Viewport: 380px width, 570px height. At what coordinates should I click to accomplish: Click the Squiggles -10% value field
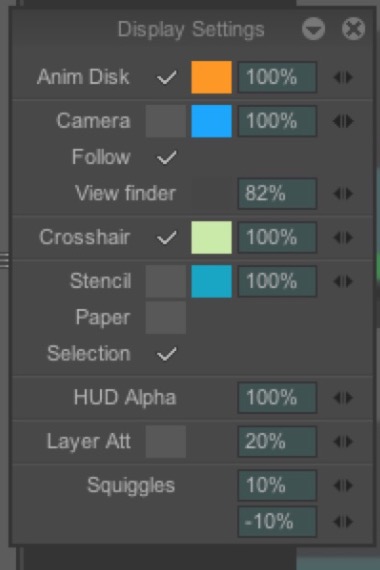tap(277, 522)
